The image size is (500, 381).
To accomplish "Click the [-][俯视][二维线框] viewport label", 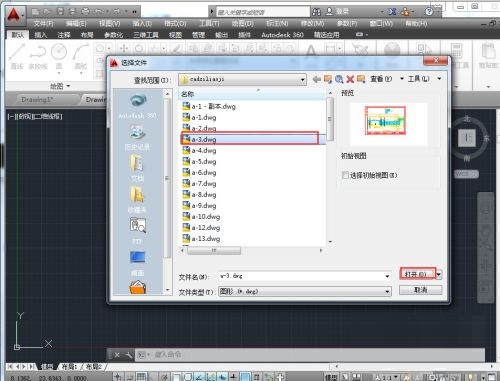I will click(x=35, y=116).
